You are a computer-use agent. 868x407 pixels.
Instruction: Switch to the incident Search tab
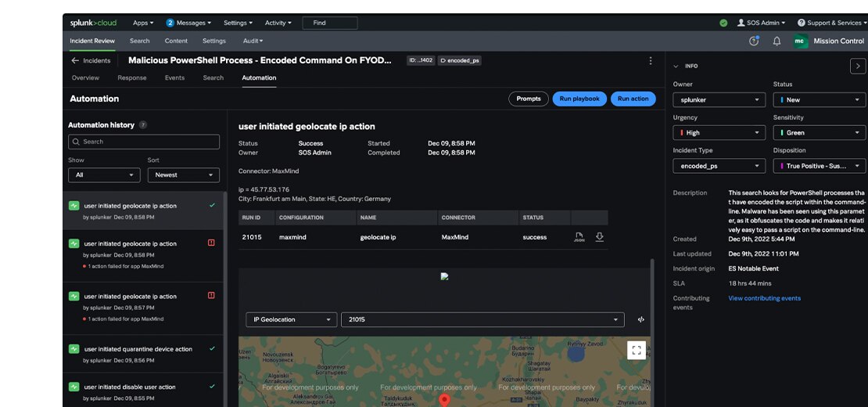pyautogui.click(x=213, y=78)
